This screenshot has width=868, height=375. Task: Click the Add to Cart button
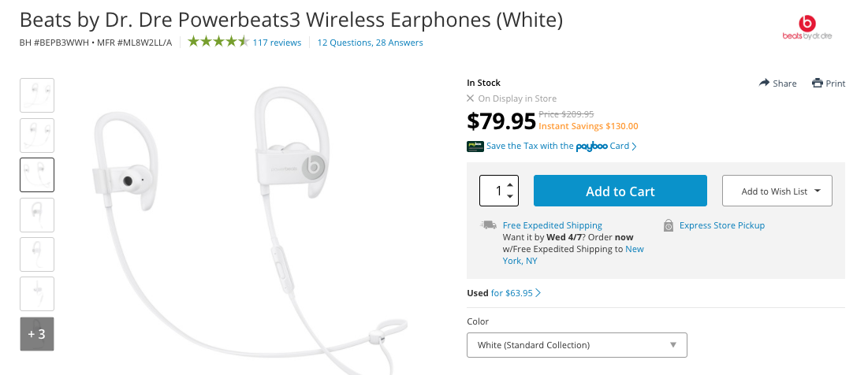[620, 191]
